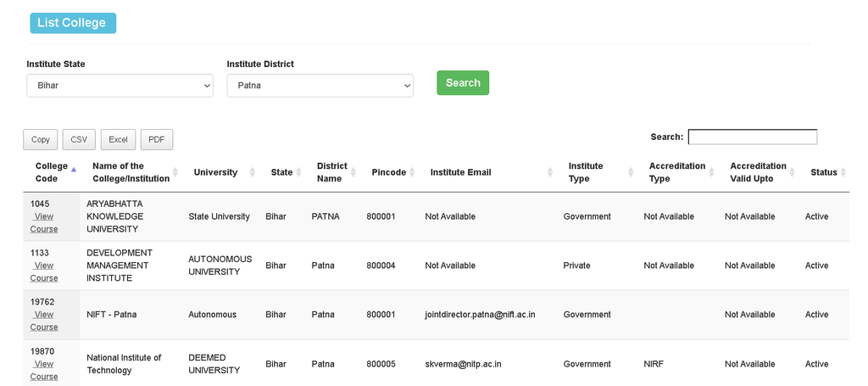Image resolution: width=868 pixels, height=386 pixels.
Task: Sort by College Code column arrow
Action: point(74,170)
